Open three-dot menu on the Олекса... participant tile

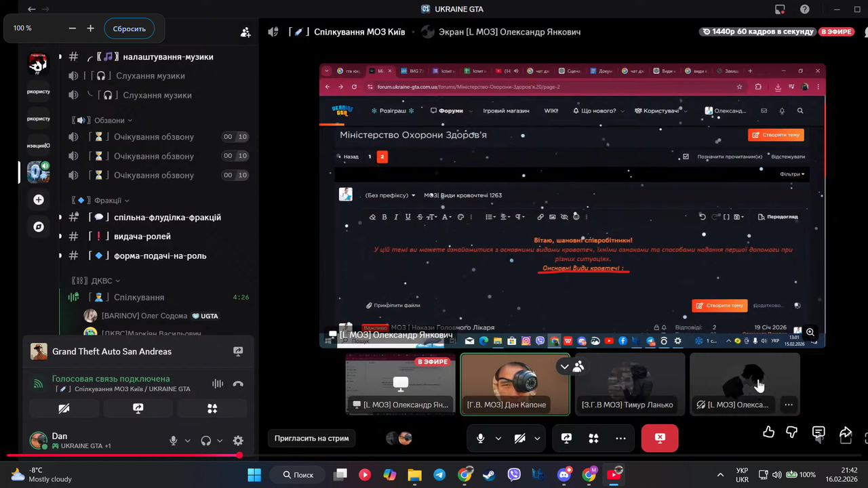pyautogui.click(x=788, y=405)
